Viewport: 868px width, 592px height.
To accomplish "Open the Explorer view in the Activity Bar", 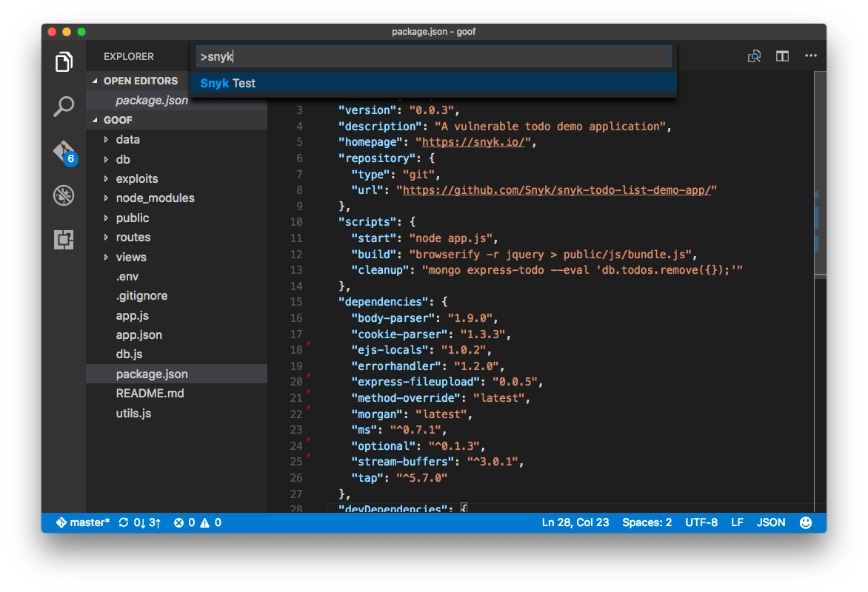I will click(x=64, y=61).
